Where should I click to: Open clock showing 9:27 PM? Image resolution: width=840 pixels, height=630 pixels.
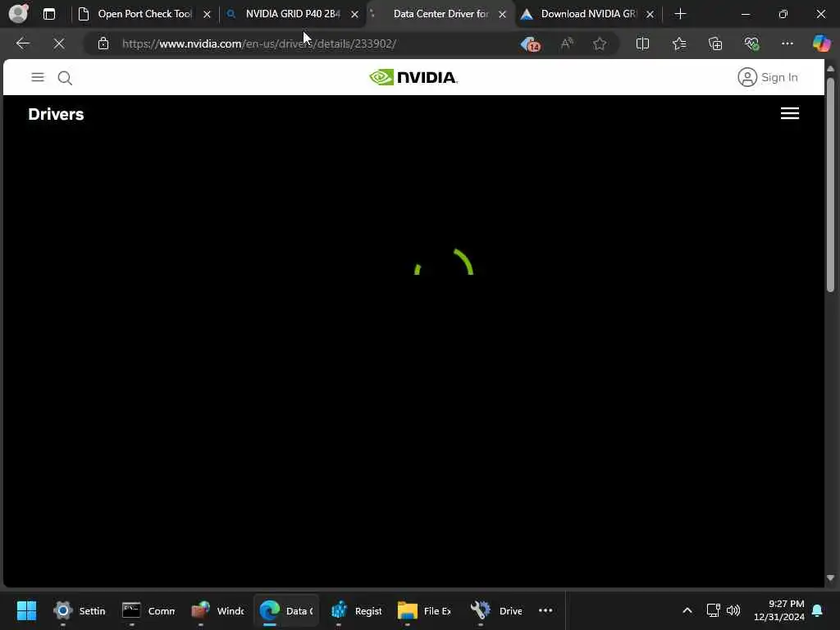pyautogui.click(x=778, y=610)
